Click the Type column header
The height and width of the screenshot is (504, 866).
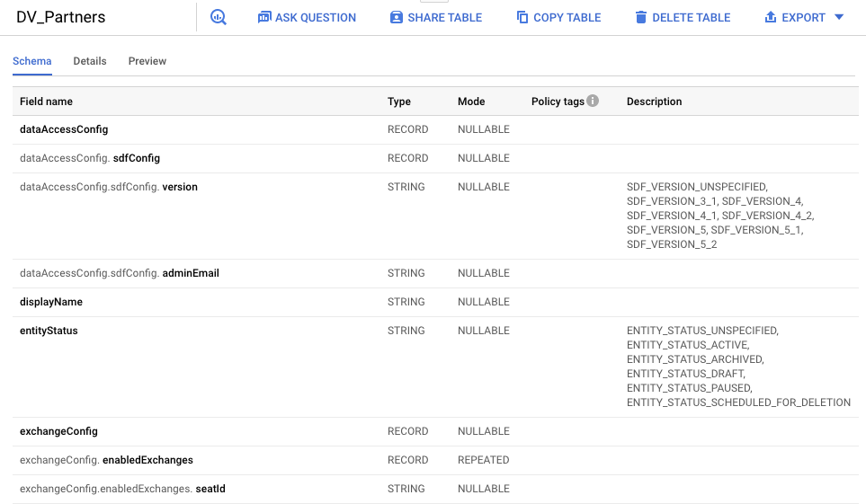[398, 102]
